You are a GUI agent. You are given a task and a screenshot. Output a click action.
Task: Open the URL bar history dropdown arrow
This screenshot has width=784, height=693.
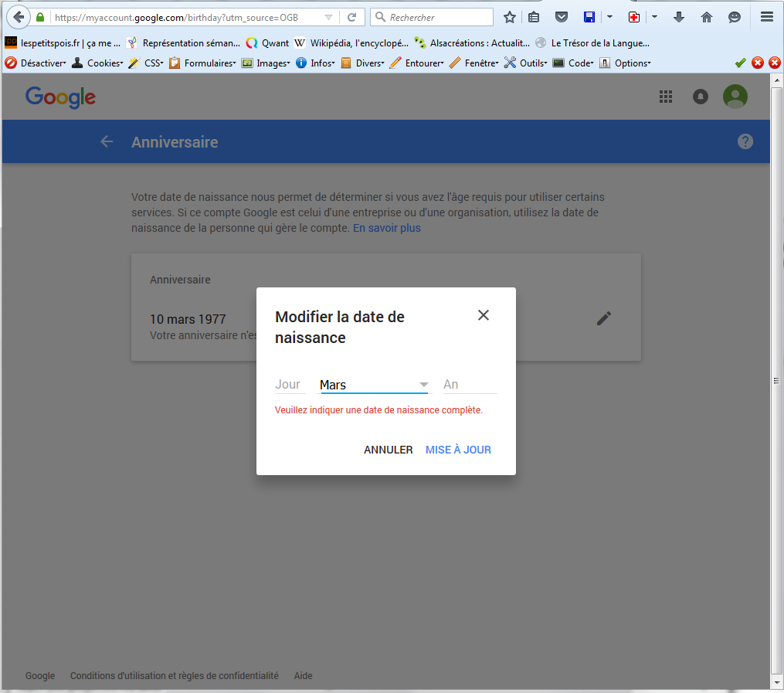[328, 18]
